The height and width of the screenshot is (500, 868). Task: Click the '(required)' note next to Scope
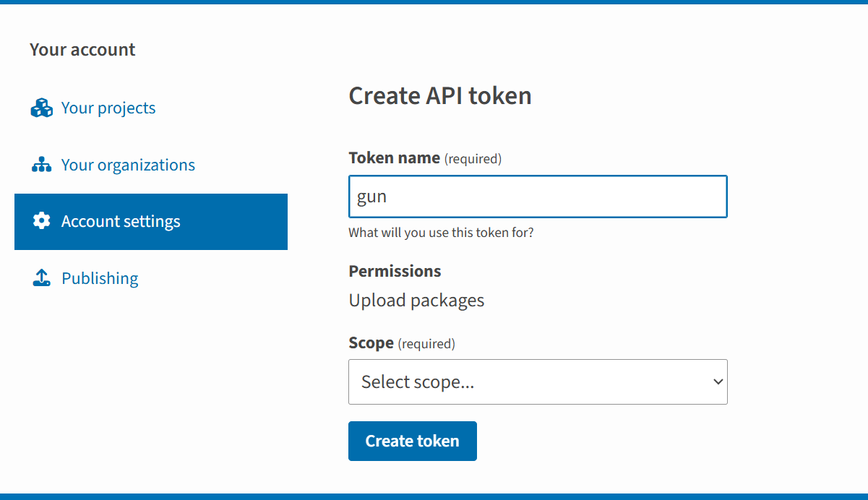(426, 344)
